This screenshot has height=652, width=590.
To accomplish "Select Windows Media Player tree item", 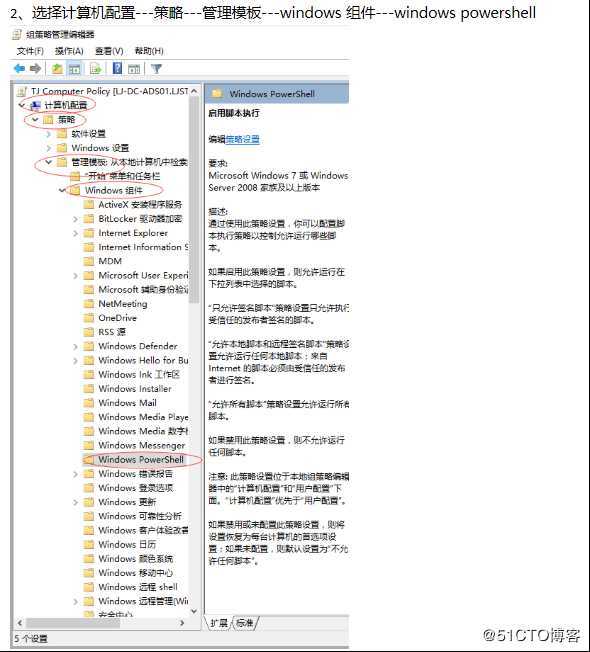I will click(143, 417).
